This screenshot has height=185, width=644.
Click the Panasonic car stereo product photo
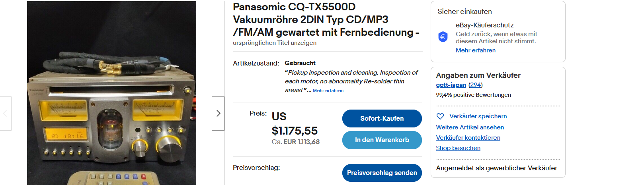111,93
